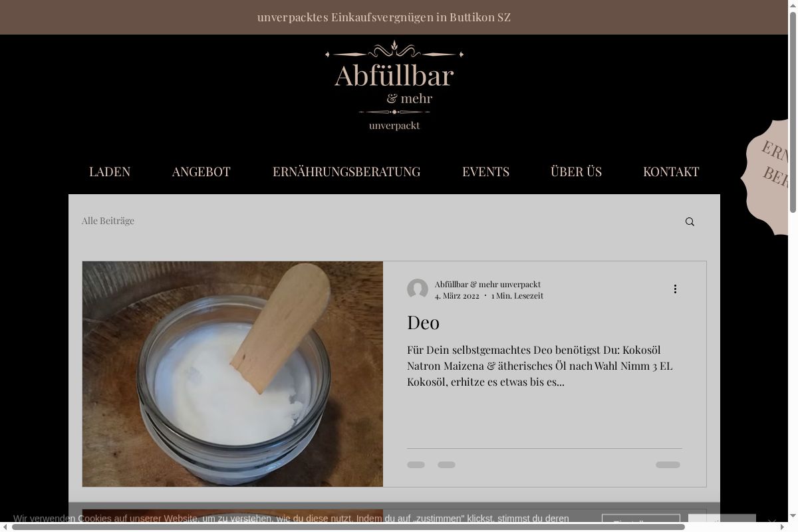This screenshot has width=798, height=532.
Task: Click the Abfüllbar & mehr logo
Action: 394,86
